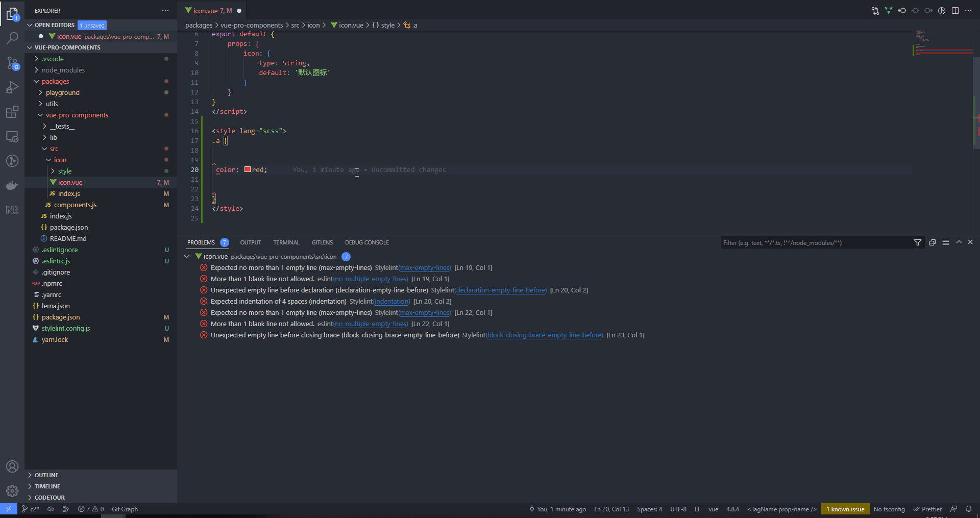Image resolution: width=980 pixels, height=518 pixels.
Task: Expand the .vscode folder
Action: coord(53,59)
